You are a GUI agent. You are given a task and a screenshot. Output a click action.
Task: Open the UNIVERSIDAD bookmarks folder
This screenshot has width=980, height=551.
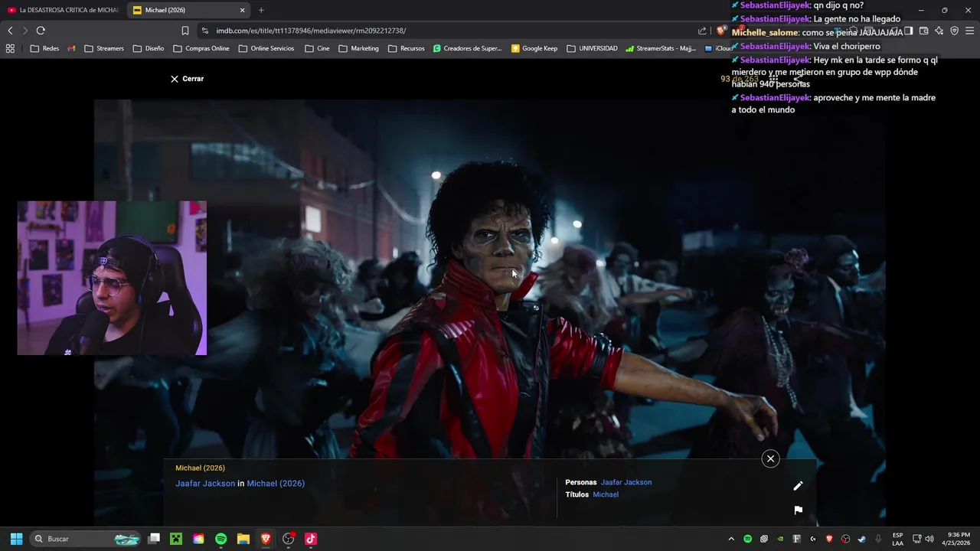pos(592,48)
